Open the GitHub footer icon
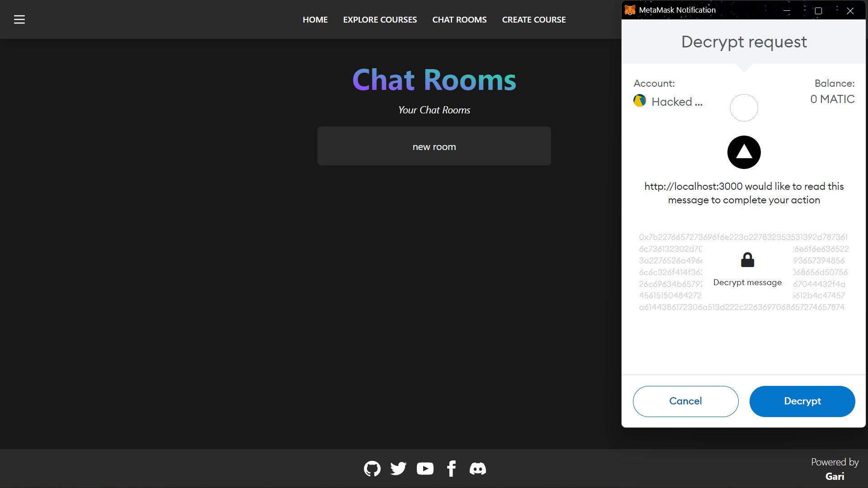The height and width of the screenshot is (488, 868). [x=372, y=469]
